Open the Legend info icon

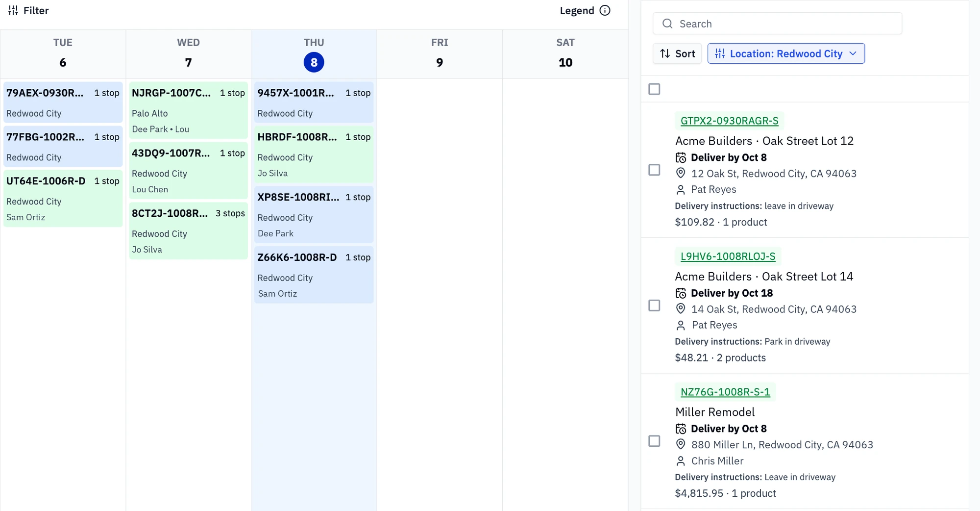(605, 10)
